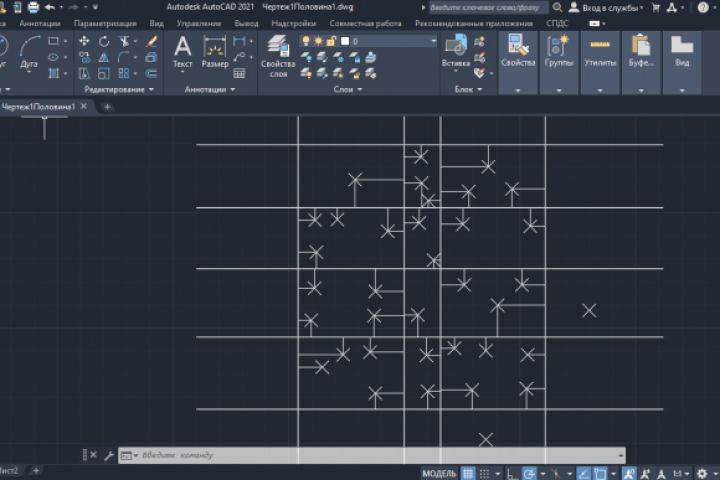Open the Буфер clipboard panel button

(x=641, y=51)
